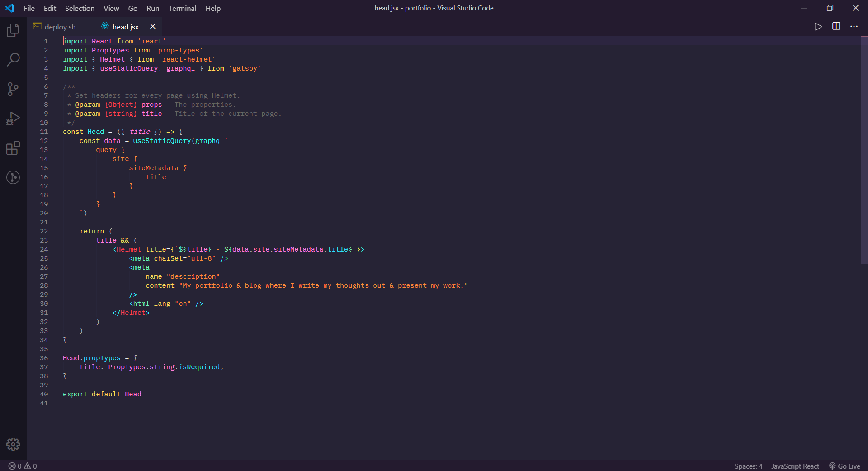
Task: Open the Run and Debug icon
Action: pos(13,118)
